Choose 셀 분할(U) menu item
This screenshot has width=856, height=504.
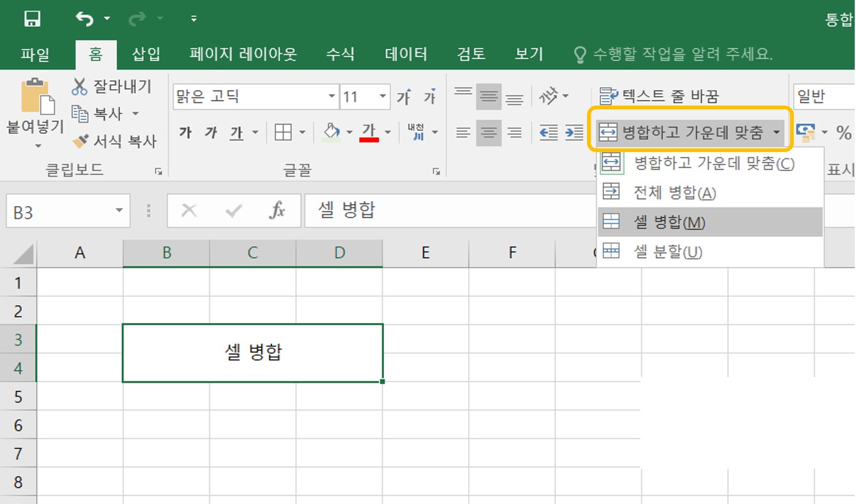(710, 252)
